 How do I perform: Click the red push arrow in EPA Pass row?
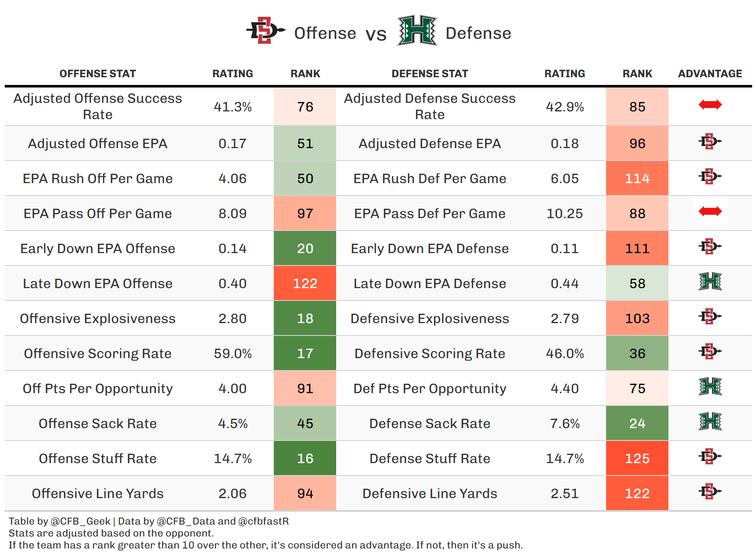[710, 211]
